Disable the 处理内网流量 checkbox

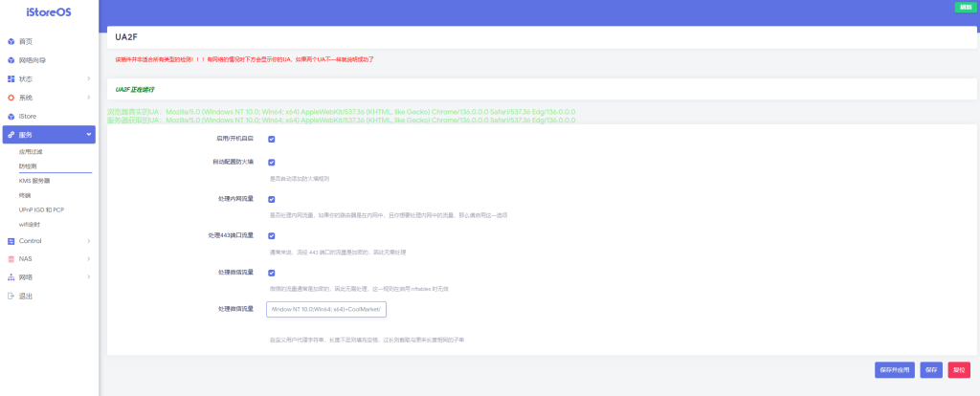pyautogui.click(x=272, y=199)
